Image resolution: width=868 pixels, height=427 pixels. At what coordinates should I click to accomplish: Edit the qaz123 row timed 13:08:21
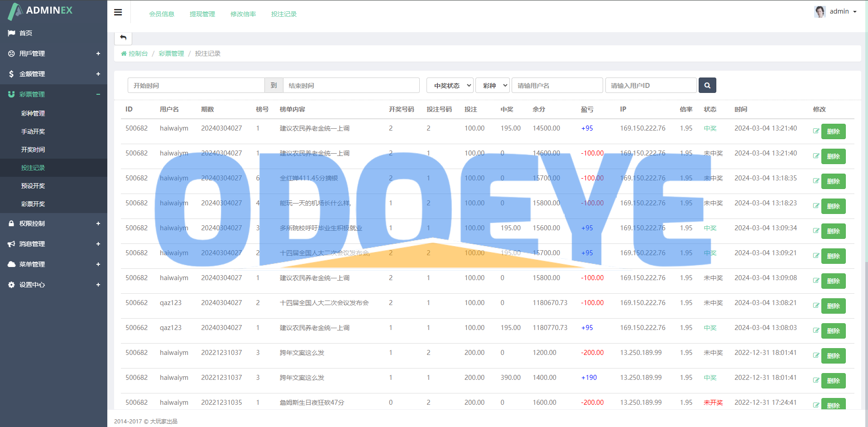point(816,306)
